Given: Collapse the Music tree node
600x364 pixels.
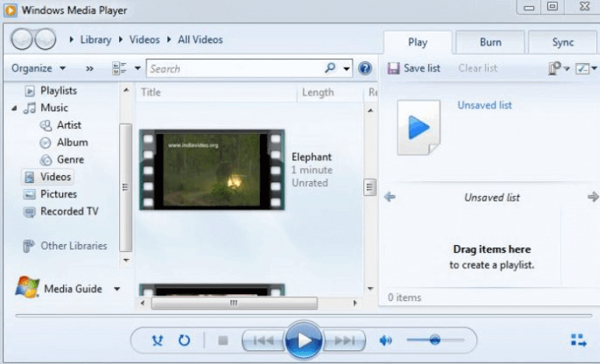Looking at the screenshot, I should [14, 109].
